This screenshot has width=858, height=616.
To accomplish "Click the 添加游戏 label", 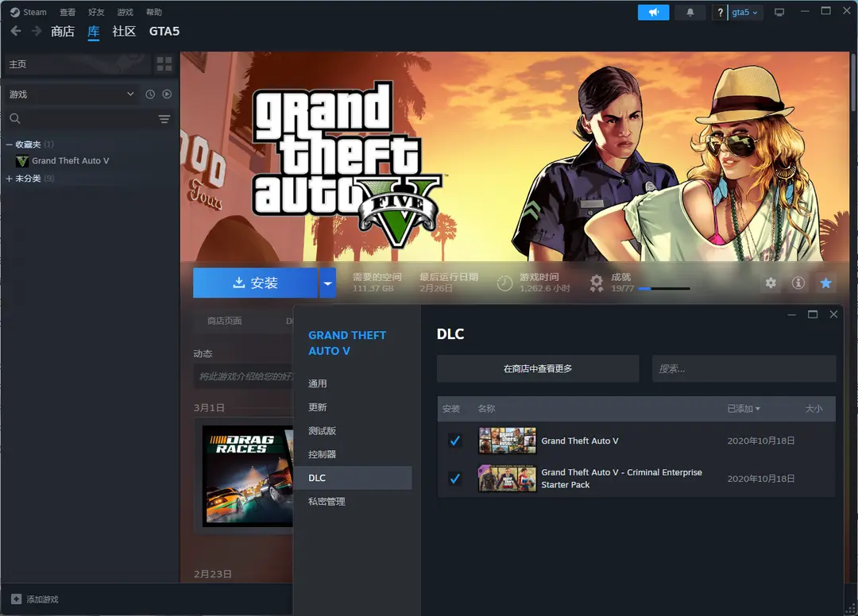I will (42, 599).
